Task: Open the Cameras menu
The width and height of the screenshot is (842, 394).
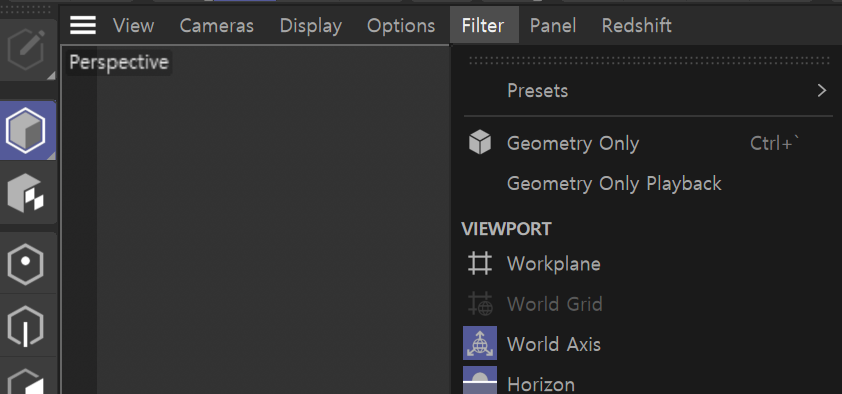Action: click(216, 26)
